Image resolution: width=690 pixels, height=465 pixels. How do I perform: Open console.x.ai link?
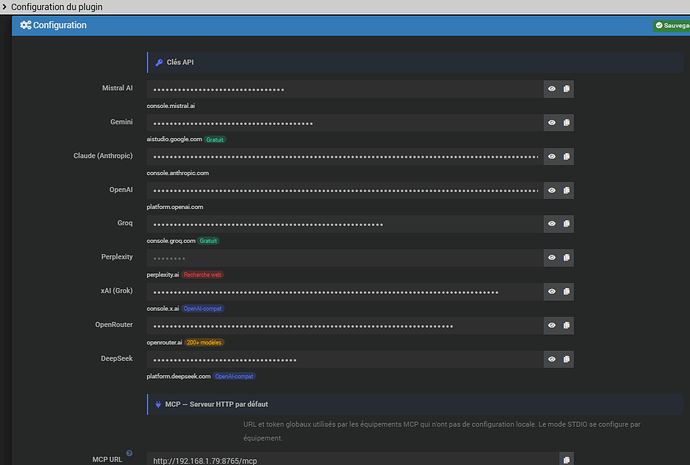163,308
